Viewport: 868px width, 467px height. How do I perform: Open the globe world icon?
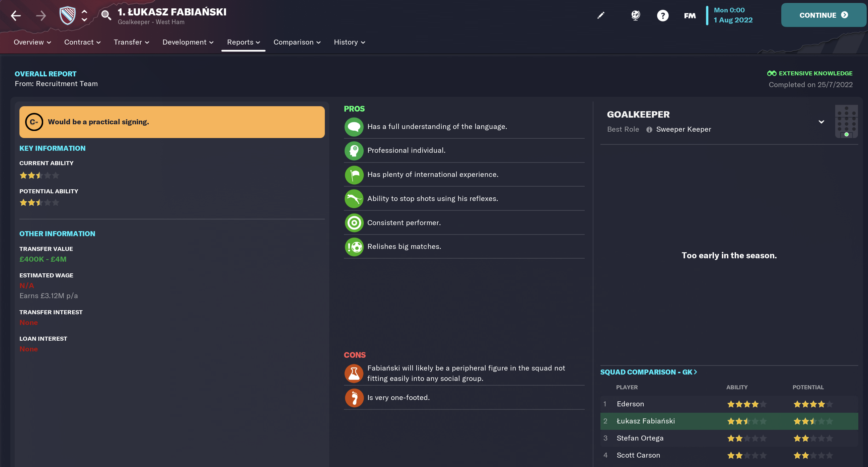click(x=636, y=15)
